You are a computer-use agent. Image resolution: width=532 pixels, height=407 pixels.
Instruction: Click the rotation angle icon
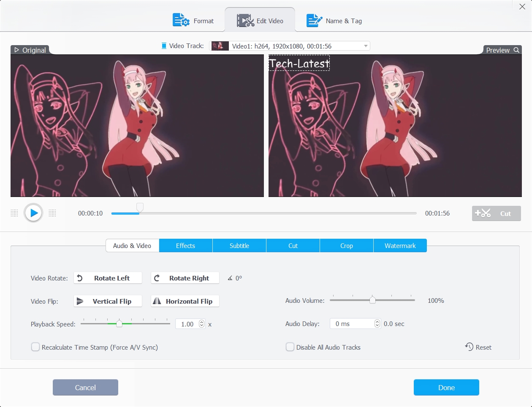230,278
